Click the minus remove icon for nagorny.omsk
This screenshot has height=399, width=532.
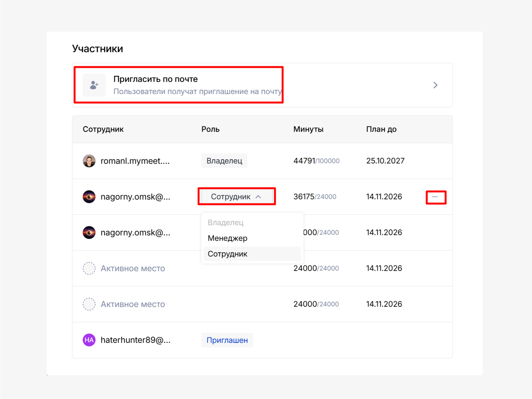(435, 197)
